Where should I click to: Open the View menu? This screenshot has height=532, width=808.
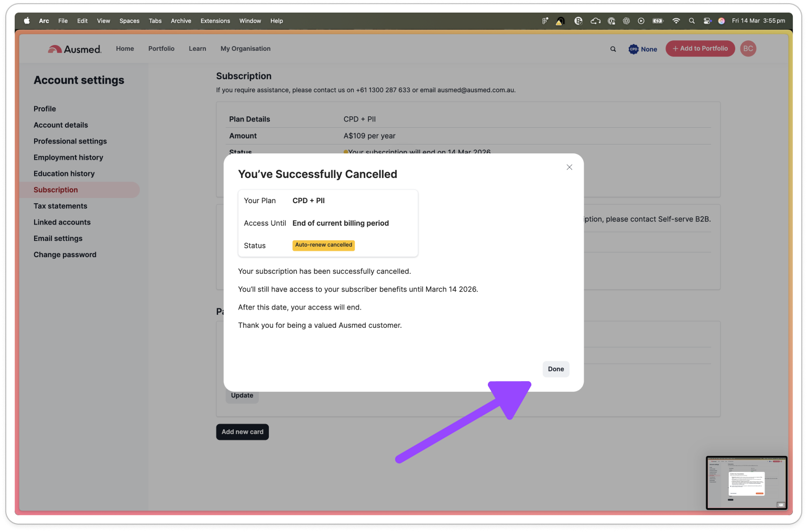pos(103,21)
